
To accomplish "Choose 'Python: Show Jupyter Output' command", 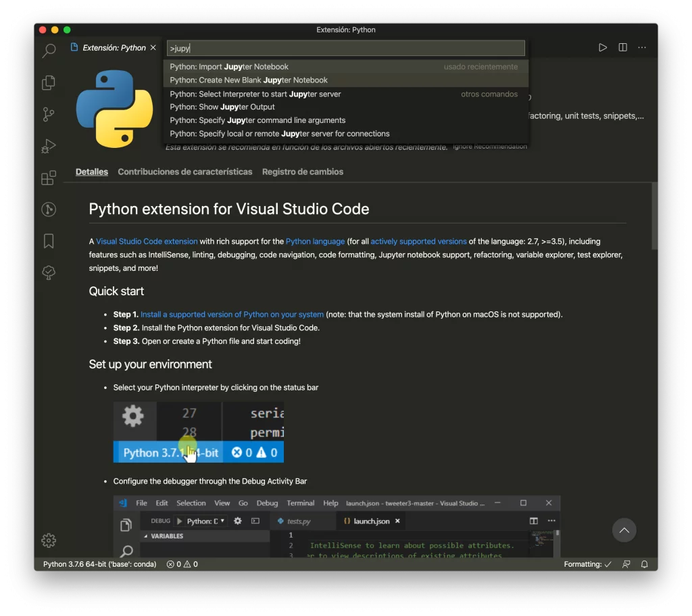I will [222, 107].
